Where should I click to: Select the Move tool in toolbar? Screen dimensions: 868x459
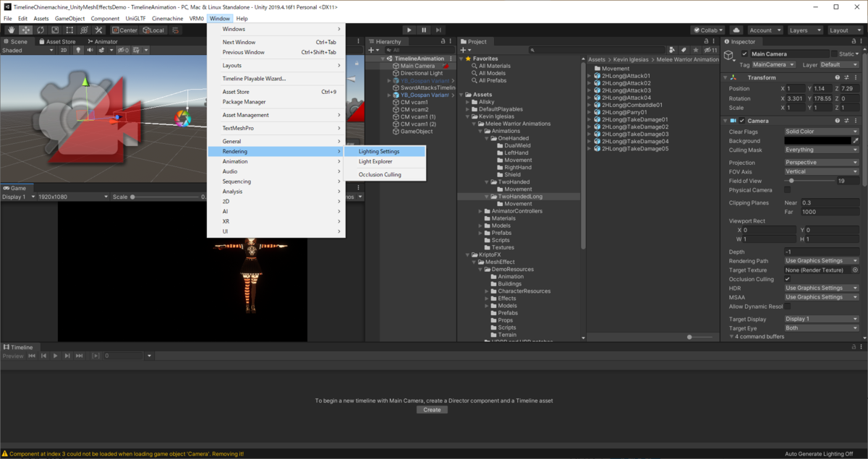tap(25, 30)
